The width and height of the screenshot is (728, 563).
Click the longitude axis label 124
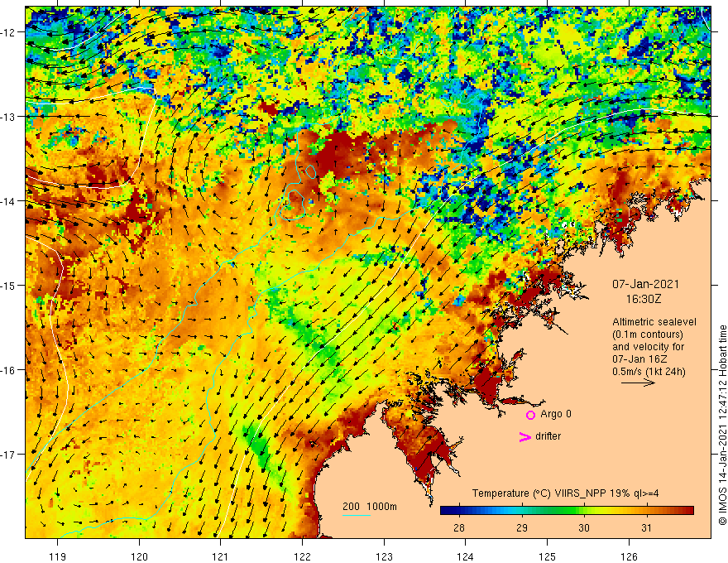coord(466,556)
